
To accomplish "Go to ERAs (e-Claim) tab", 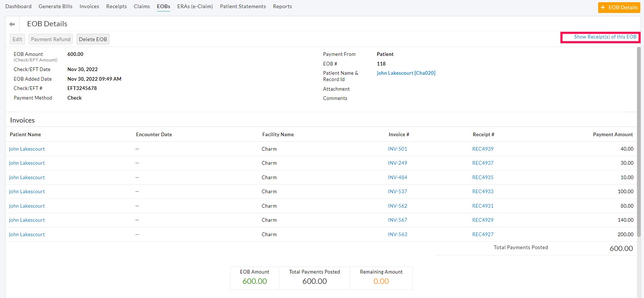I will click(195, 6).
